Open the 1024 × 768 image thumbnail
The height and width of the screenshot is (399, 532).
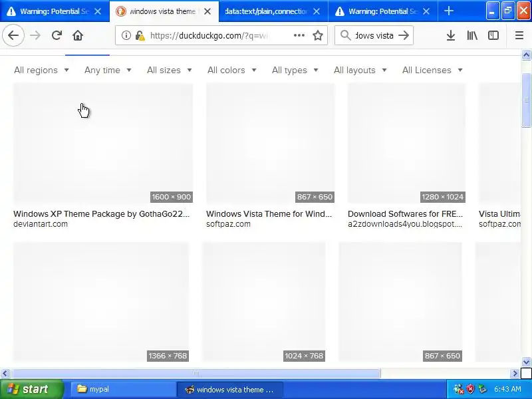pos(263,302)
